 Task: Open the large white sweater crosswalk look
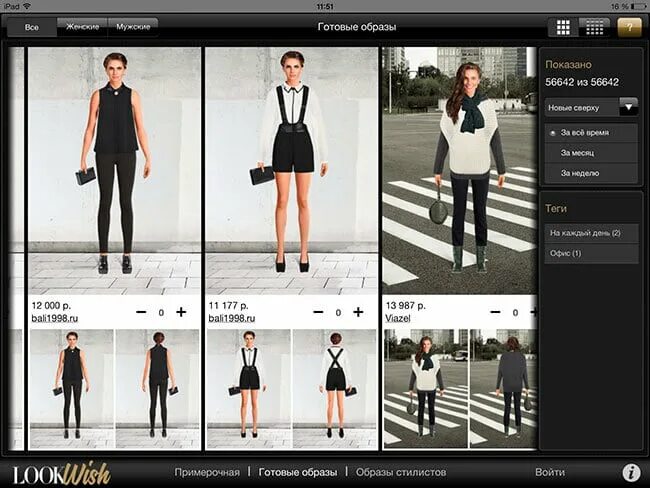tap(459, 171)
